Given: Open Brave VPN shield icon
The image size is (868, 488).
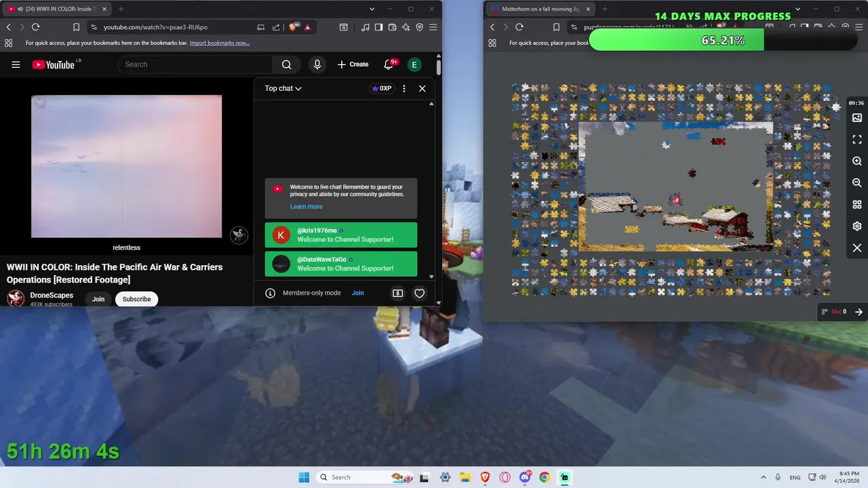Looking at the screenshot, I should click(x=419, y=27).
